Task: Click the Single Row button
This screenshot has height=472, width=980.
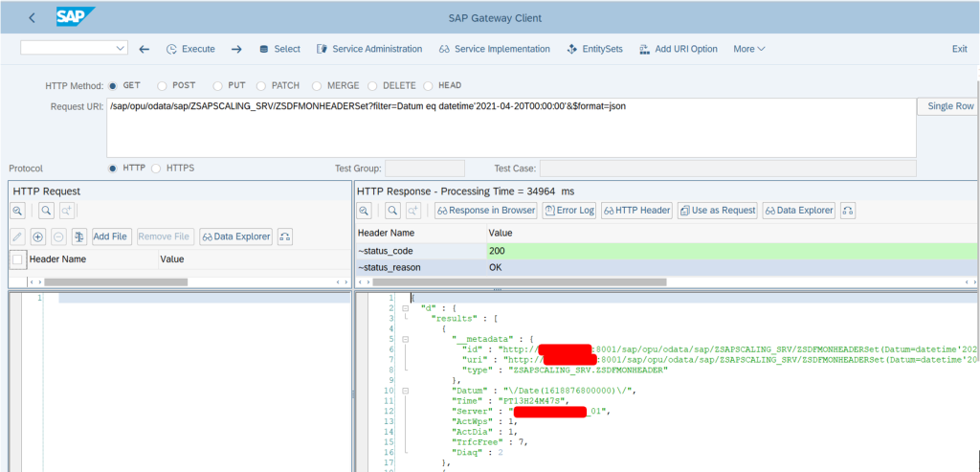Action: [950, 106]
